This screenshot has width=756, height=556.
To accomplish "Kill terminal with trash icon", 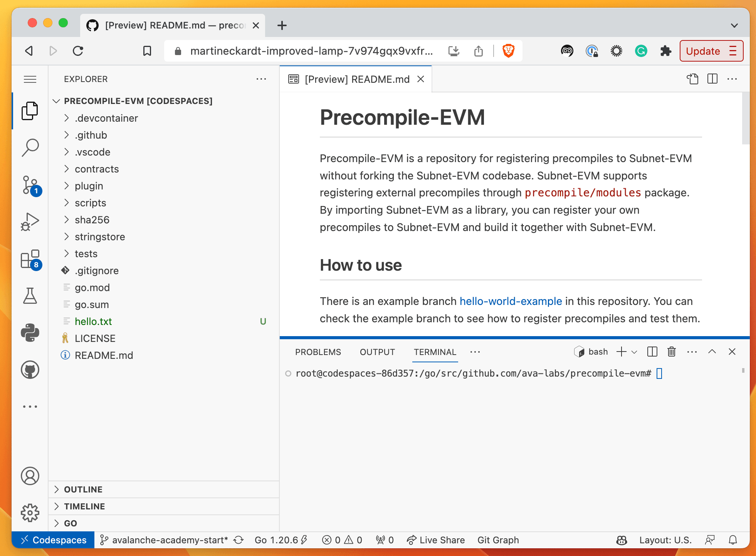I will pos(672,352).
